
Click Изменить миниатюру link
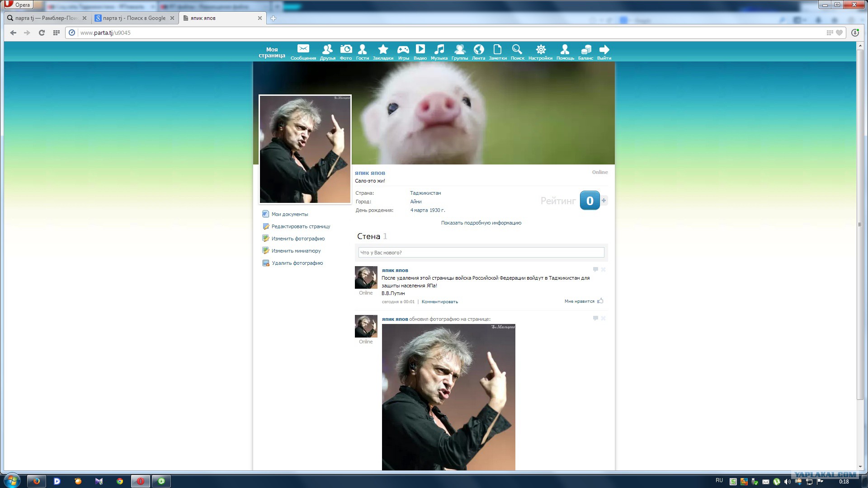pos(296,251)
